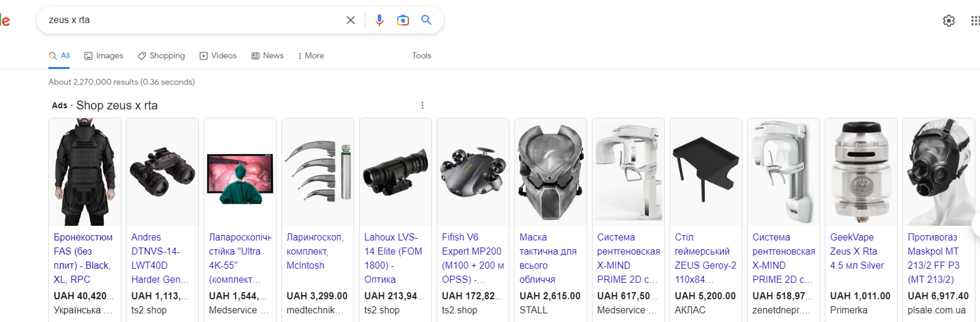
Task: Follow the 'GeekVape Zeus X Rta 4.5 мл Silver' link
Action: click(x=857, y=251)
